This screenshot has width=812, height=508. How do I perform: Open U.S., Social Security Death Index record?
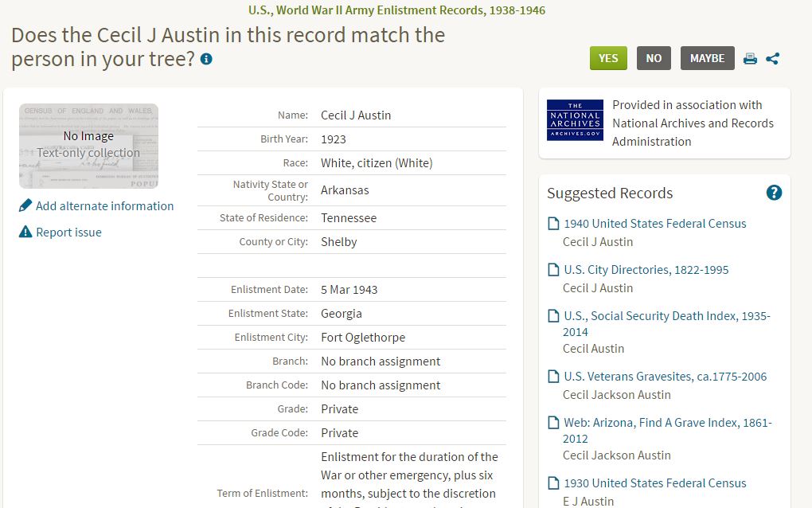pos(667,323)
